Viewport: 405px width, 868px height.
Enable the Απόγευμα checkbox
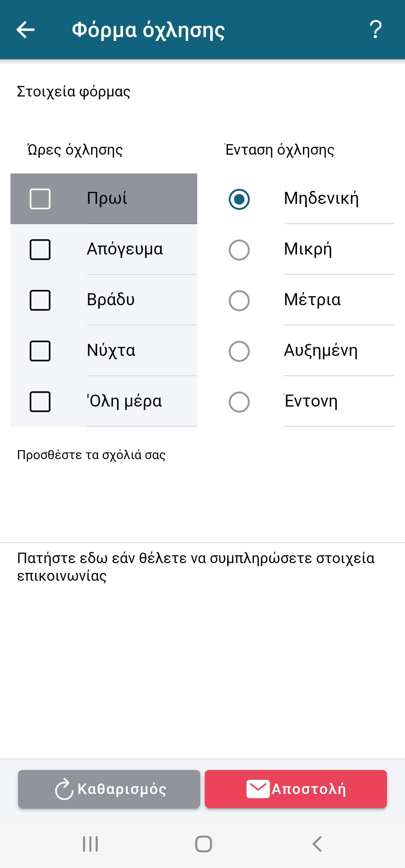click(40, 250)
